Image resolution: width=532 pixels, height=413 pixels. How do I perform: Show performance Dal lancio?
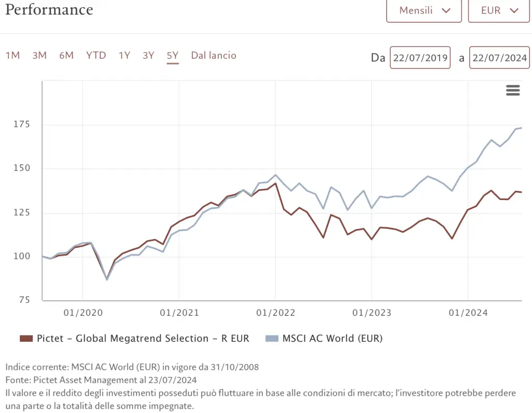(x=214, y=56)
